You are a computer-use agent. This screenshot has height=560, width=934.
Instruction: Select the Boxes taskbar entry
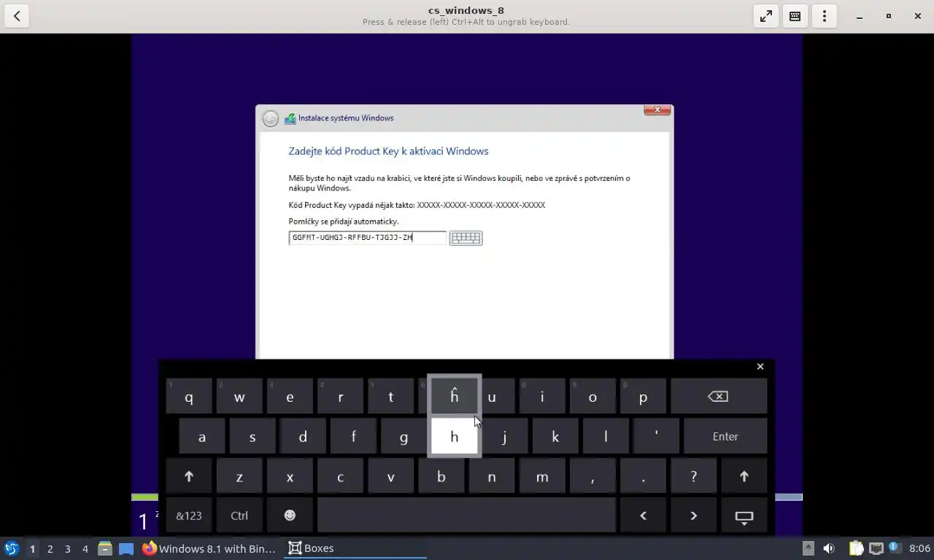pyautogui.click(x=355, y=548)
